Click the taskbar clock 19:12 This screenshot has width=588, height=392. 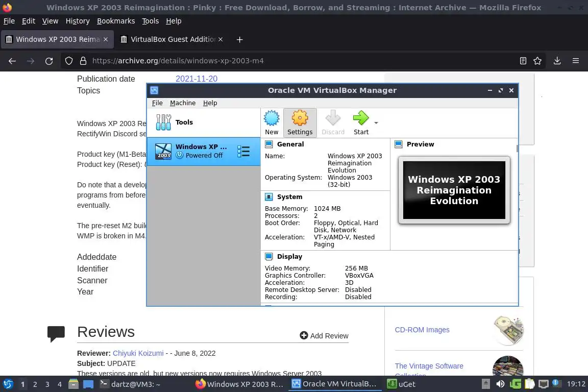coord(576,384)
